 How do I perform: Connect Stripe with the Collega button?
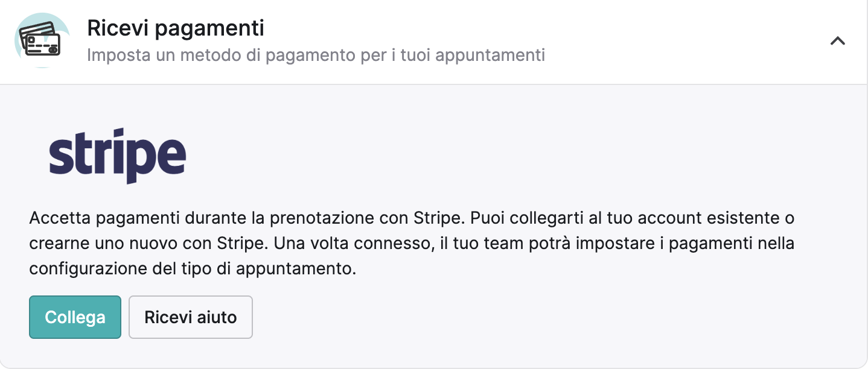[75, 317]
